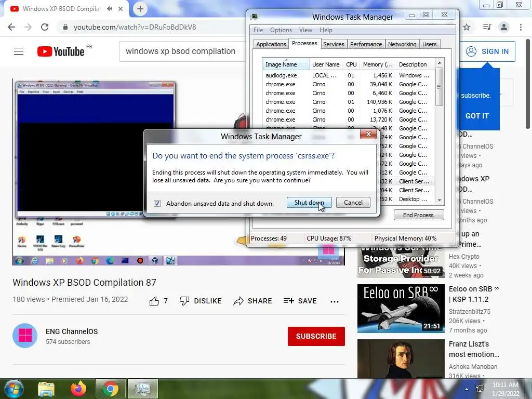Open the Applications tab in Task Manager

click(x=271, y=44)
